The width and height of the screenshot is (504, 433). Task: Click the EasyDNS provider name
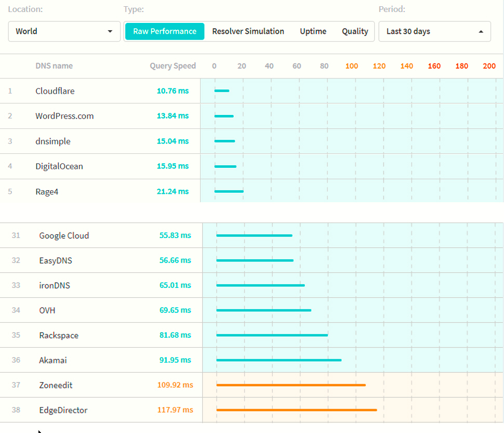pyautogui.click(x=56, y=260)
